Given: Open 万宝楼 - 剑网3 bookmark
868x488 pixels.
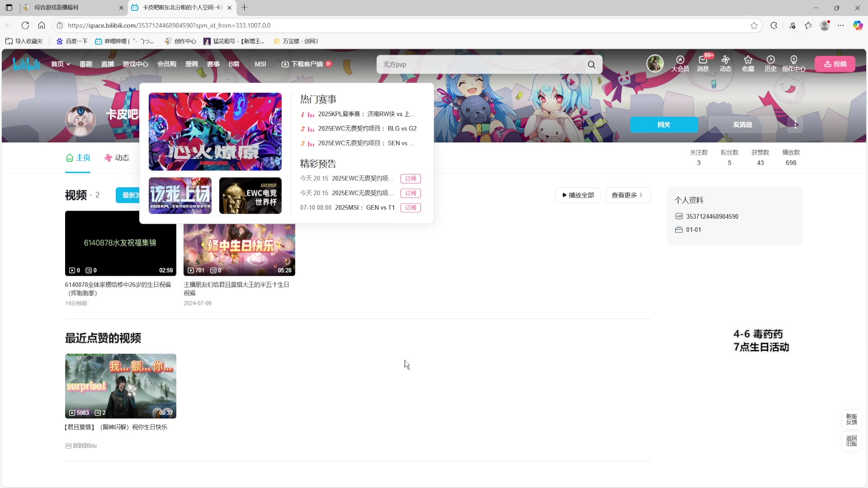Looking at the screenshot, I should 296,41.
